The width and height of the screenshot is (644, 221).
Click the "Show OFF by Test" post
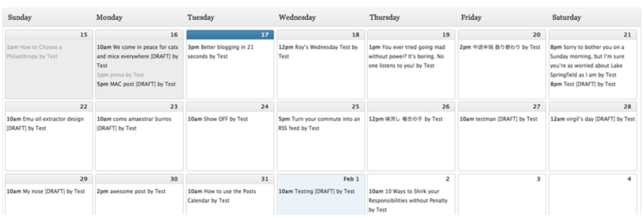click(218, 119)
